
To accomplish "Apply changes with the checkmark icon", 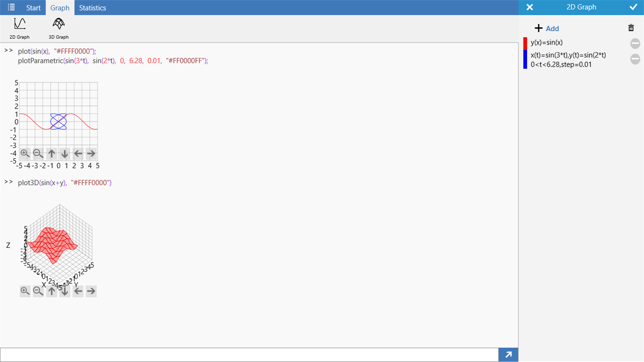I will click(634, 7).
